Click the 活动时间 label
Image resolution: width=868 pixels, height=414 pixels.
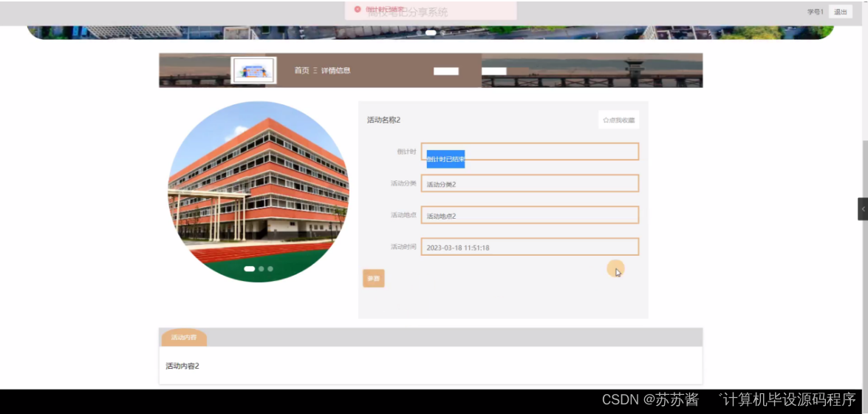click(x=403, y=247)
